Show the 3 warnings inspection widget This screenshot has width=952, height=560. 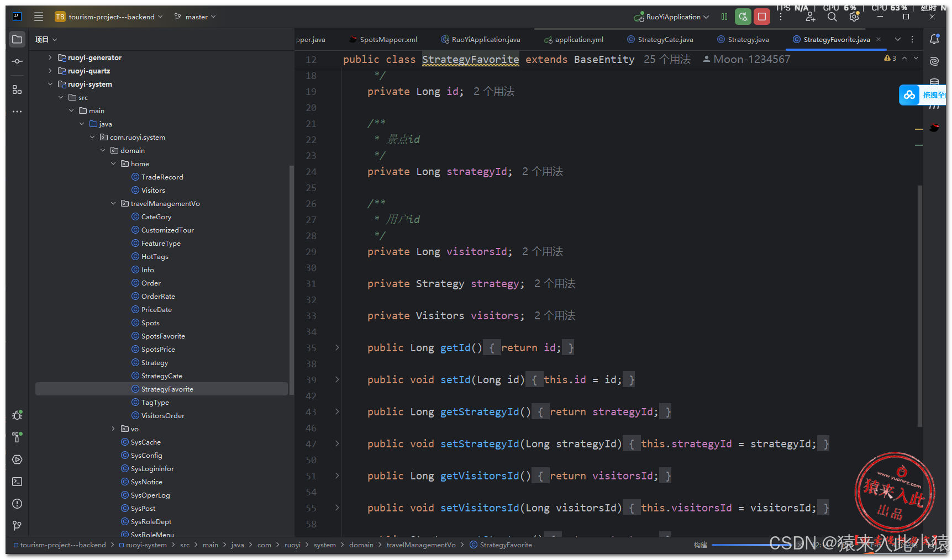pyautogui.click(x=890, y=58)
